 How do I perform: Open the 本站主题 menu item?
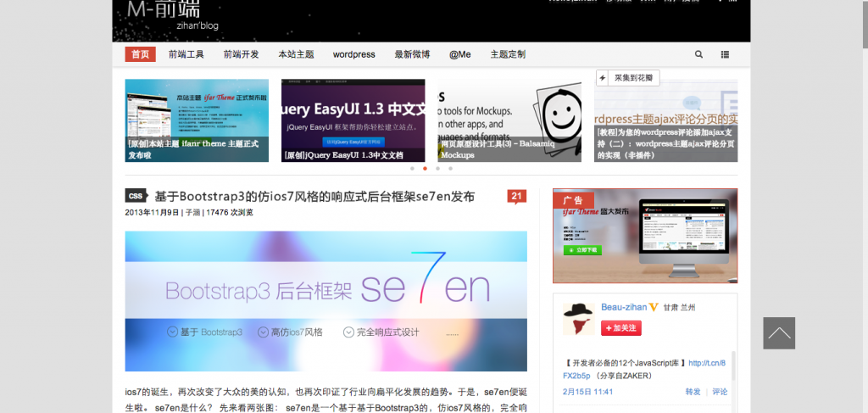click(296, 54)
